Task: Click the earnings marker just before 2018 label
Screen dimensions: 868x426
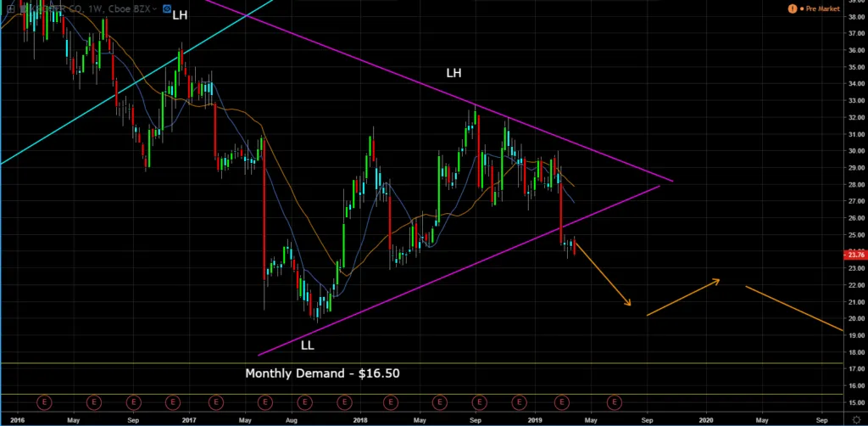Action: pos(344,402)
